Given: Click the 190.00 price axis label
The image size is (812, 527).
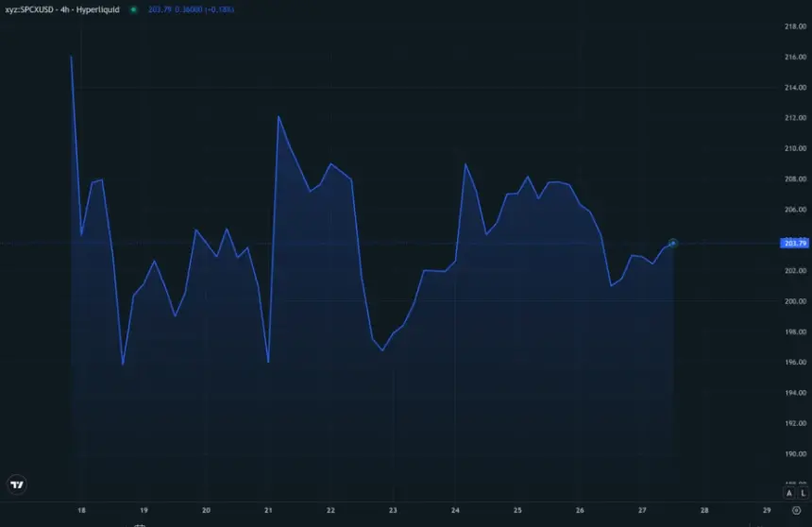Looking at the screenshot, I should pyautogui.click(x=795, y=454).
